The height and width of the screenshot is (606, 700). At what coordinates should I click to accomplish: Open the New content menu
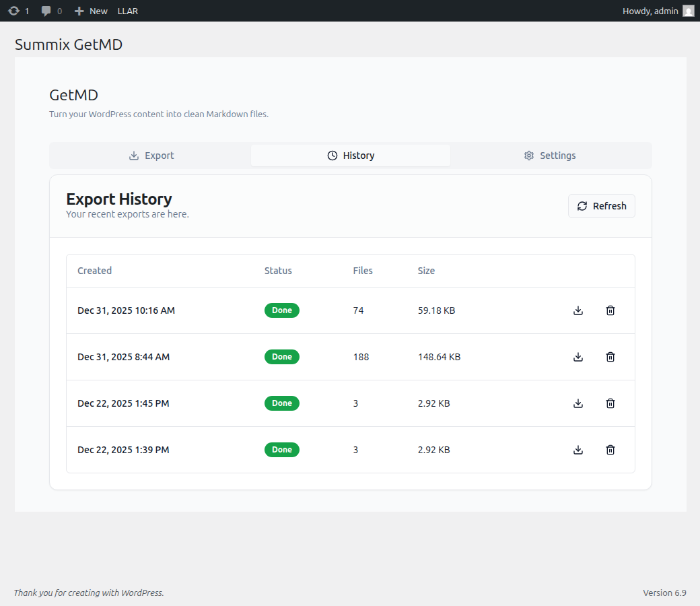click(x=91, y=11)
